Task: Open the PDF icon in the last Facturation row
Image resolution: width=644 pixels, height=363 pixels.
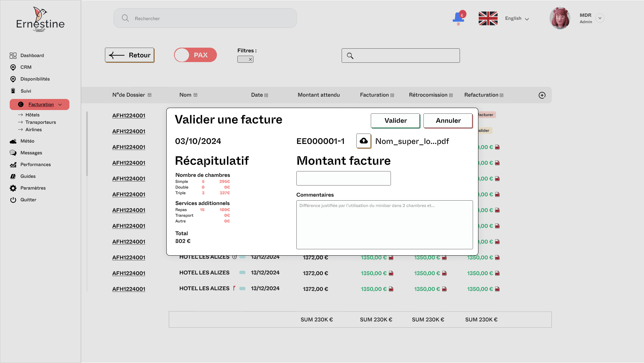Action: [391, 289]
